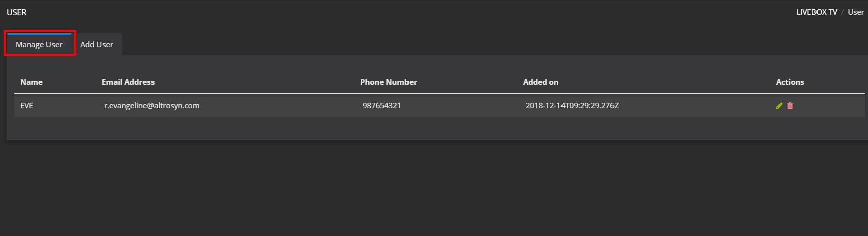Click the r.evangeline@altrosyn.com email cell

[x=151, y=106]
